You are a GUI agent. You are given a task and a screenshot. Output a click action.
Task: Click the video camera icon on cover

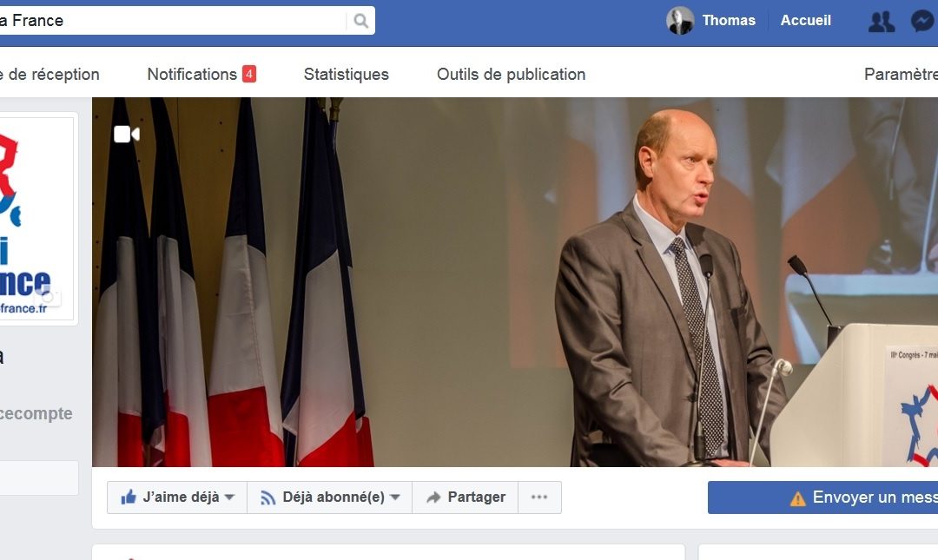pyautogui.click(x=127, y=134)
